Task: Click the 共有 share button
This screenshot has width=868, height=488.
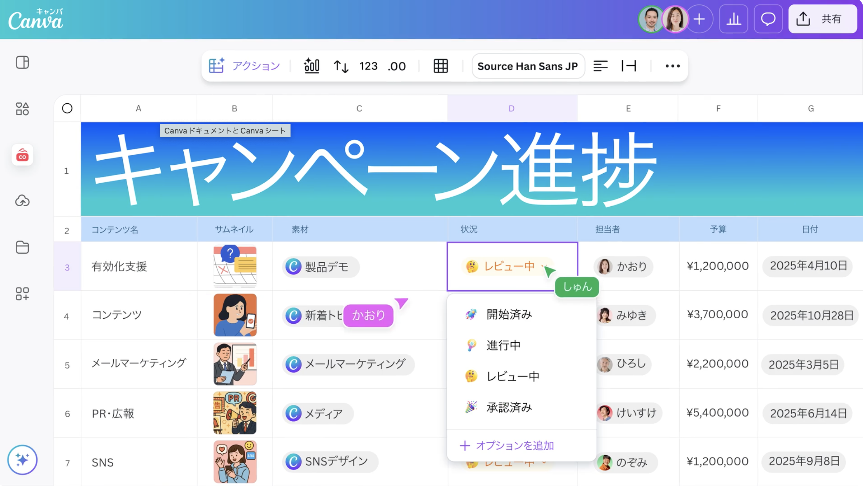Action: (822, 19)
